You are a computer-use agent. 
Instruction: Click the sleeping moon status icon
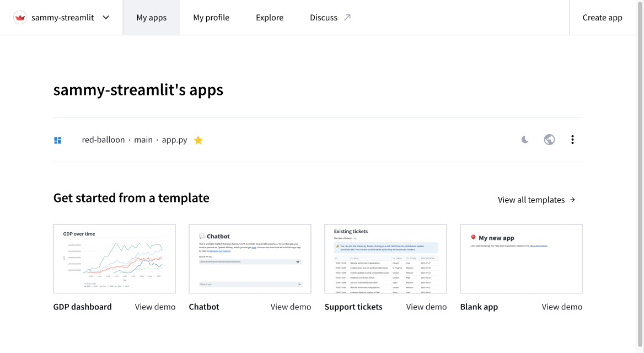pyautogui.click(x=525, y=140)
